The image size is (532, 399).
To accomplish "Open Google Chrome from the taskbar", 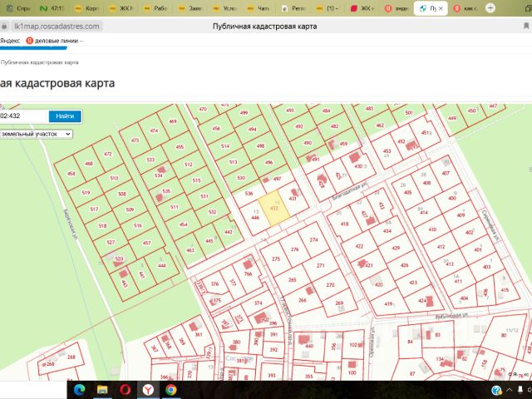I will [x=171, y=390].
